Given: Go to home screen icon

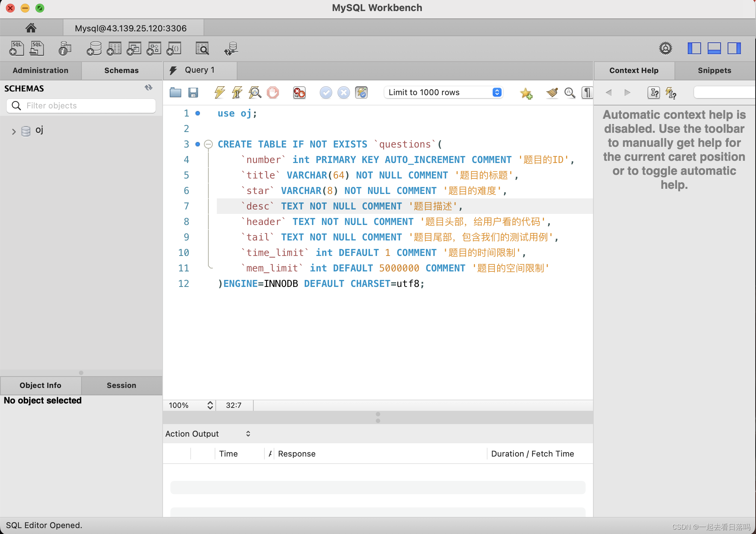Looking at the screenshot, I should click(x=31, y=28).
